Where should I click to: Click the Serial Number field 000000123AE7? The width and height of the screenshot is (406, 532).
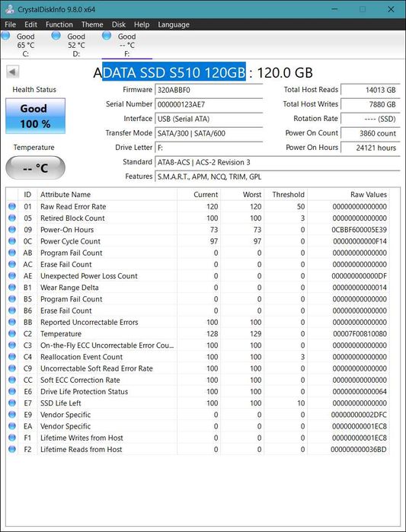coord(209,104)
